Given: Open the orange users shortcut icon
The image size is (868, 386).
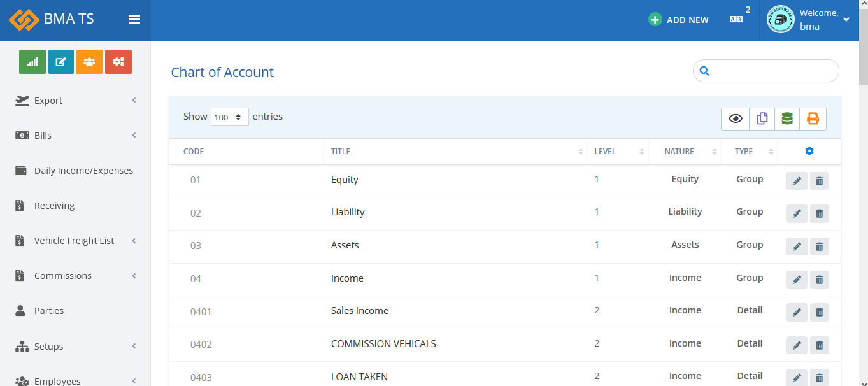Looking at the screenshot, I should pyautogui.click(x=89, y=62).
